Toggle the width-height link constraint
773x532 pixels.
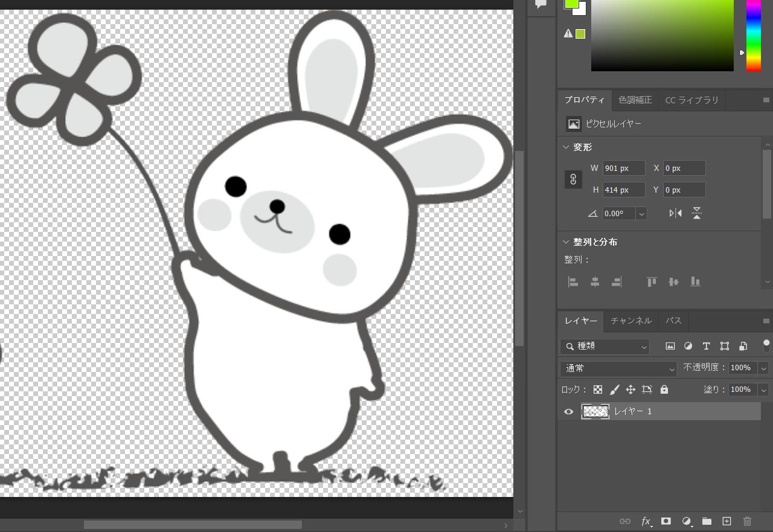pyautogui.click(x=573, y=179)
